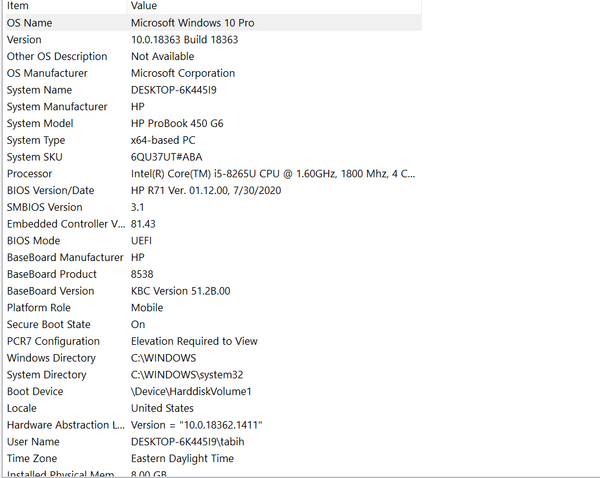Click the C:\WINDOWS value

[x=163, y=358]
